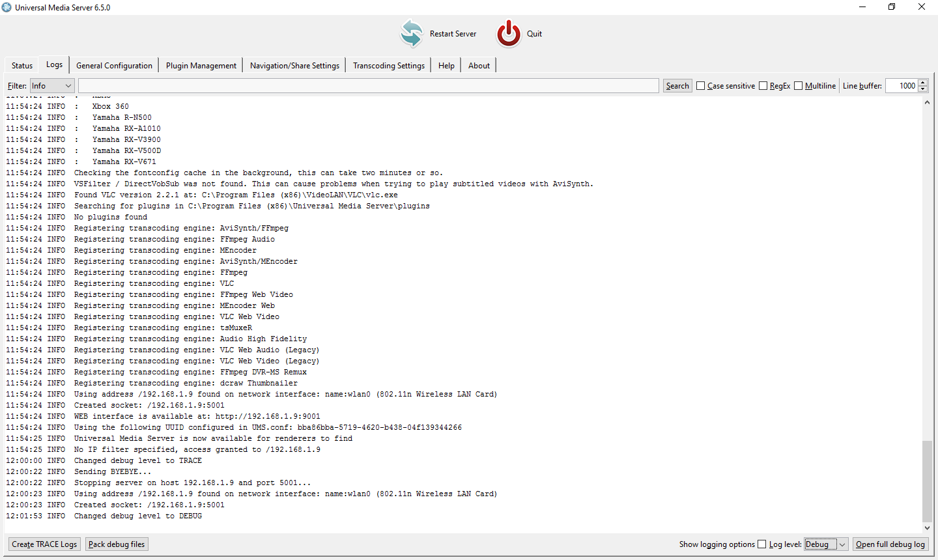This screenshot has height=560, width=938.
Task: Click the Universal Media Server title bar icon
Action: click(7, 7)
